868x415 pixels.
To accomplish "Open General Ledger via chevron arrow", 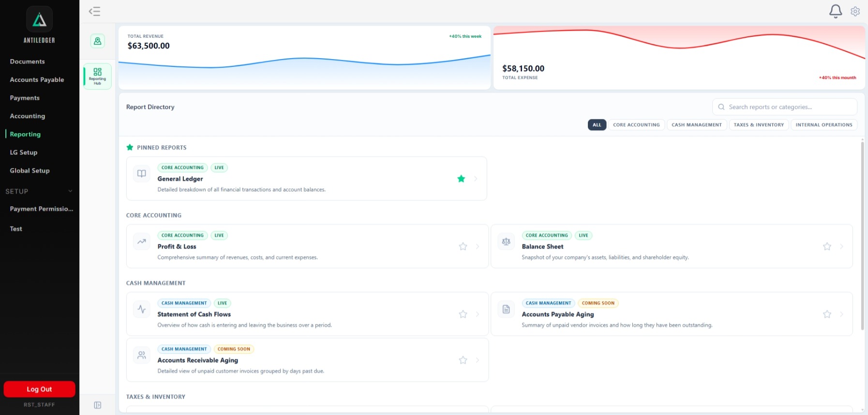I will click(476, 179).
